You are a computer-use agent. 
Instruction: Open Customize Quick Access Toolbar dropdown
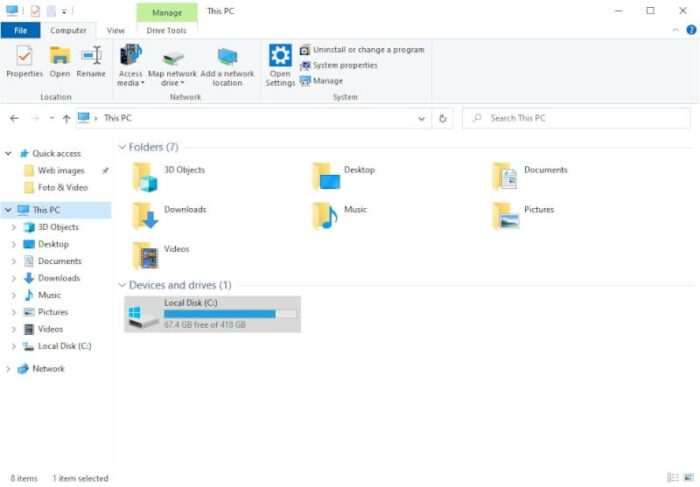click(x=64, y=12)
